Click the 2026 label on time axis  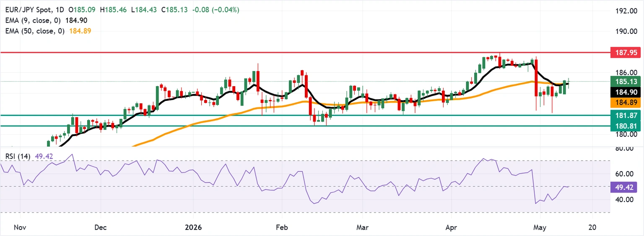click(193, 228)
